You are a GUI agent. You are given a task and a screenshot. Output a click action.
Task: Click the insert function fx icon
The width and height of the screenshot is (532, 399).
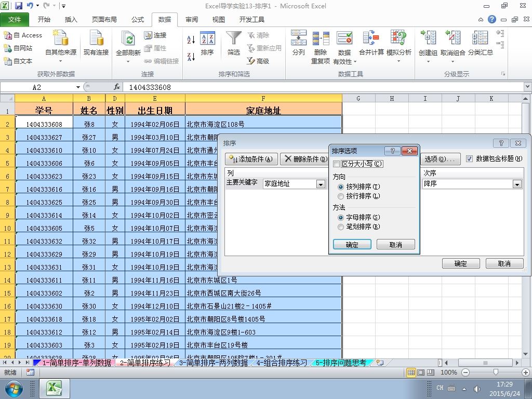pyautogui.click(x=117, y=87)
